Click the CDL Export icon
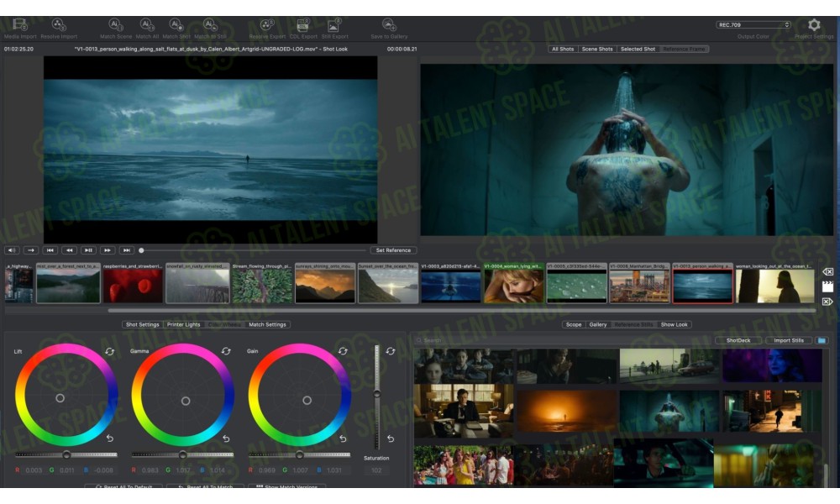 click(303, 24)
